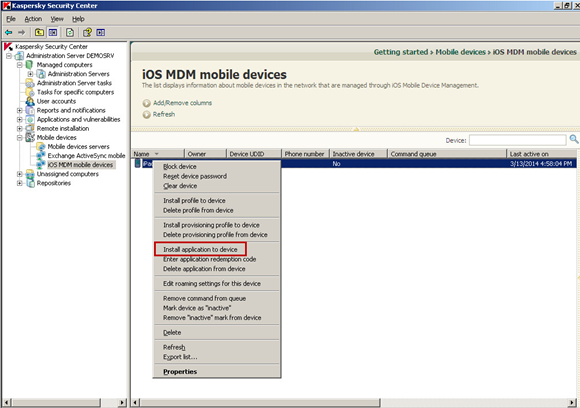Sort by the Last active on column

pos(542,154)
